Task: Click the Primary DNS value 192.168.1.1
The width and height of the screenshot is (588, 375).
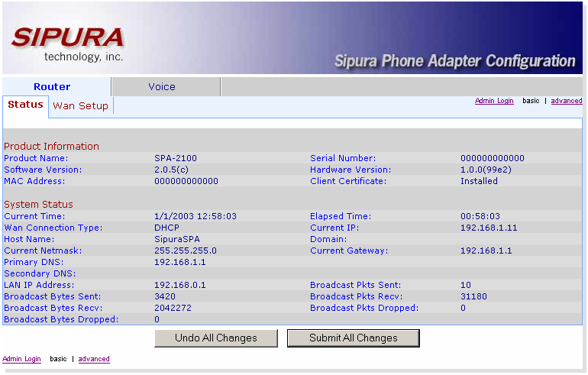Action: click(x=180, y=262)
